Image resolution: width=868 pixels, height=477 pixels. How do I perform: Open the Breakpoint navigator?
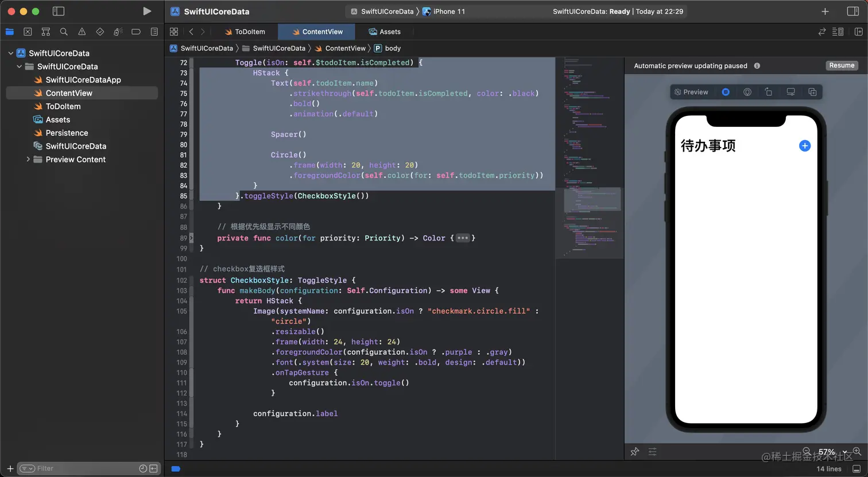tap(136, 32)
